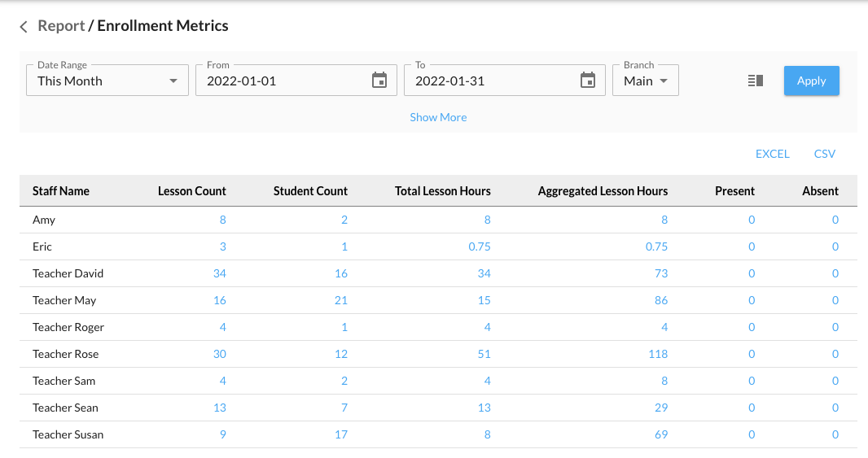Click the column layout toggle icon
This screenshot has height=458, width=868.
click(x=755, y=81)
